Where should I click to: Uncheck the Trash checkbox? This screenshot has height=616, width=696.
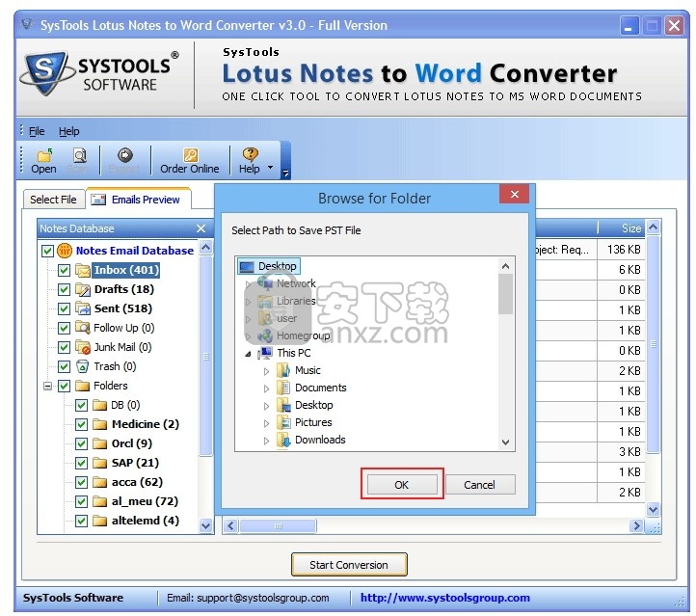tap(64, 366)
